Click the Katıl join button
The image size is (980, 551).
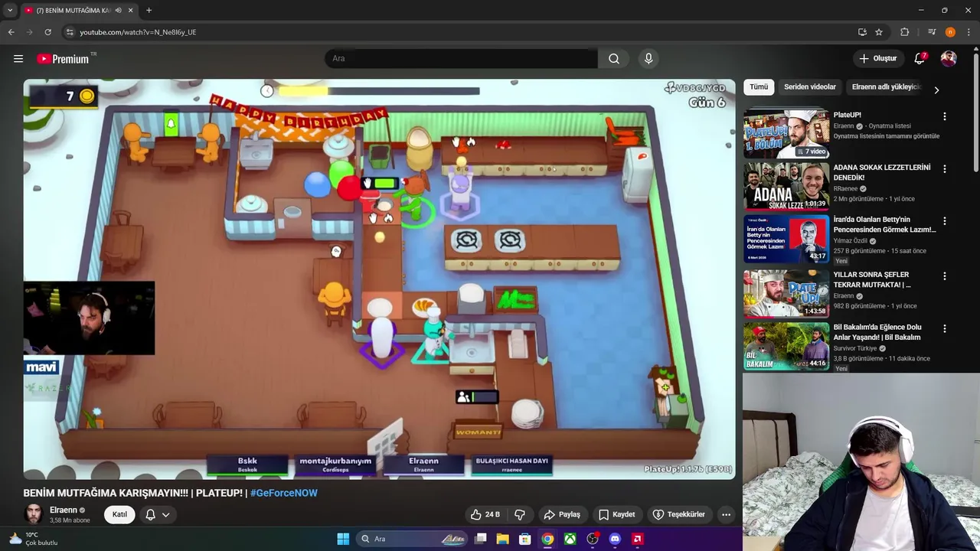120,514
